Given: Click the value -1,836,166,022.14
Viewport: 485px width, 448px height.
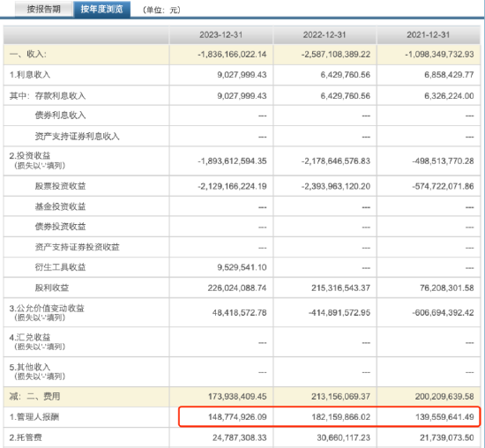Looking at the screenshot, I should pos(232,55).
